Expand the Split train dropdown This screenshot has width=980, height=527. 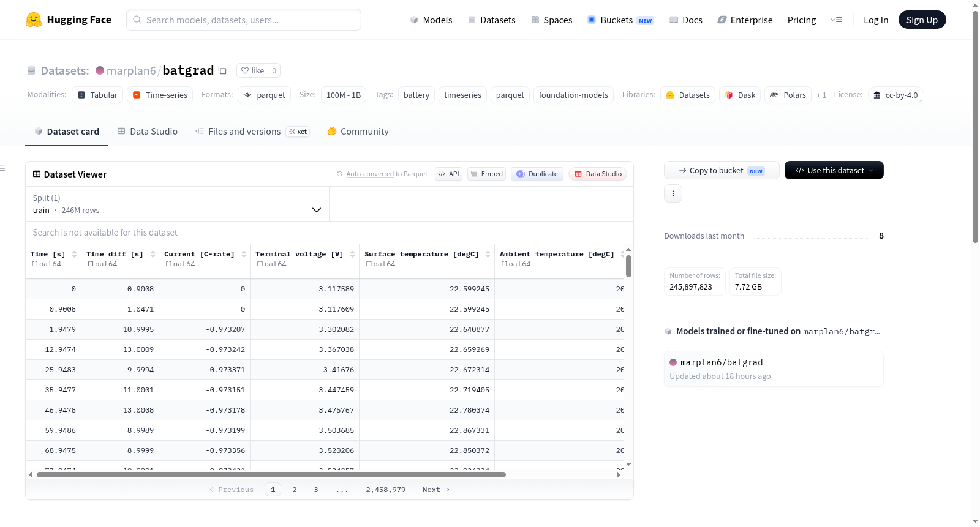[177, 204]
